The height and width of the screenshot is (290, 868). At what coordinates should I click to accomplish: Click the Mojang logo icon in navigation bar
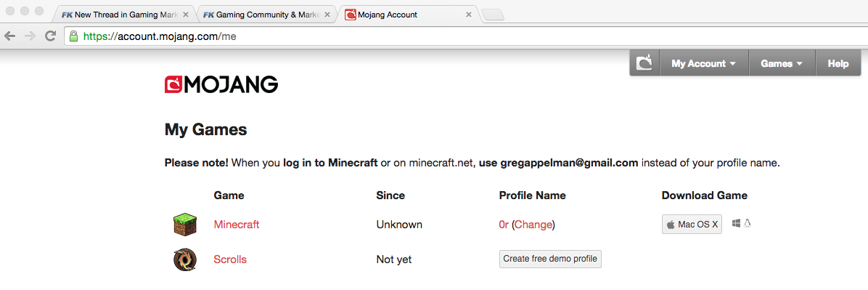tap(644, 63)
